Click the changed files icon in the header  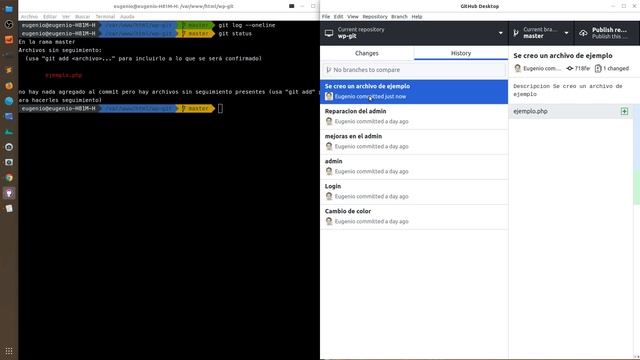pyautogui.click(x=598, y=69)
